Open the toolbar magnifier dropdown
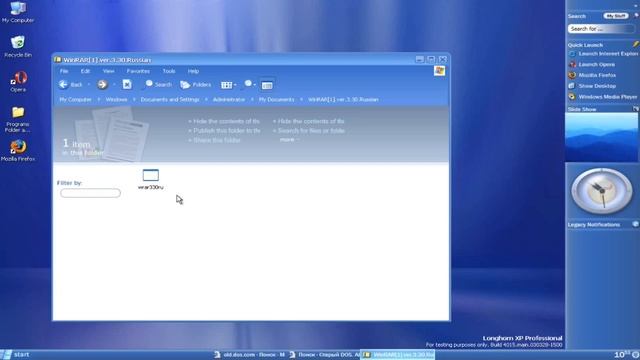Screen dimensions: 640x360 tap(249, 84)
